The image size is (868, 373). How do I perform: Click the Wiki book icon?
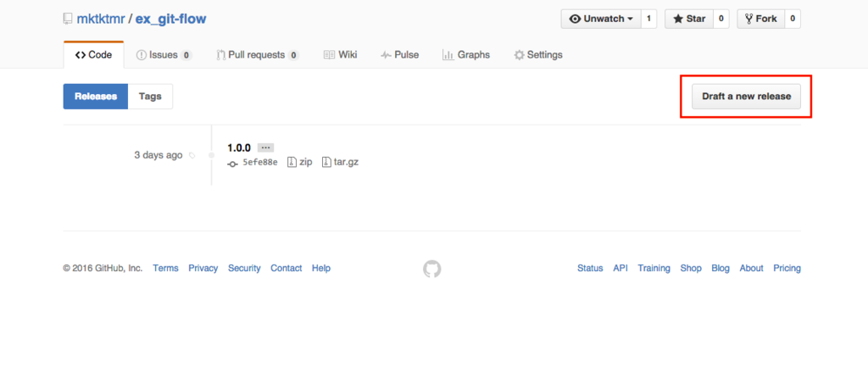(329, 55)
